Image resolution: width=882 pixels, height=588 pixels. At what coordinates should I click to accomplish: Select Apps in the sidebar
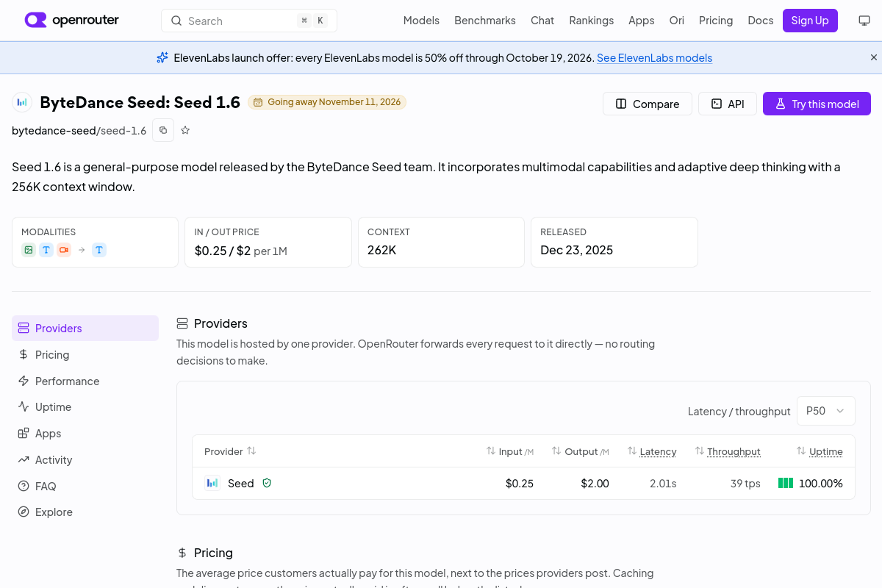85,433
